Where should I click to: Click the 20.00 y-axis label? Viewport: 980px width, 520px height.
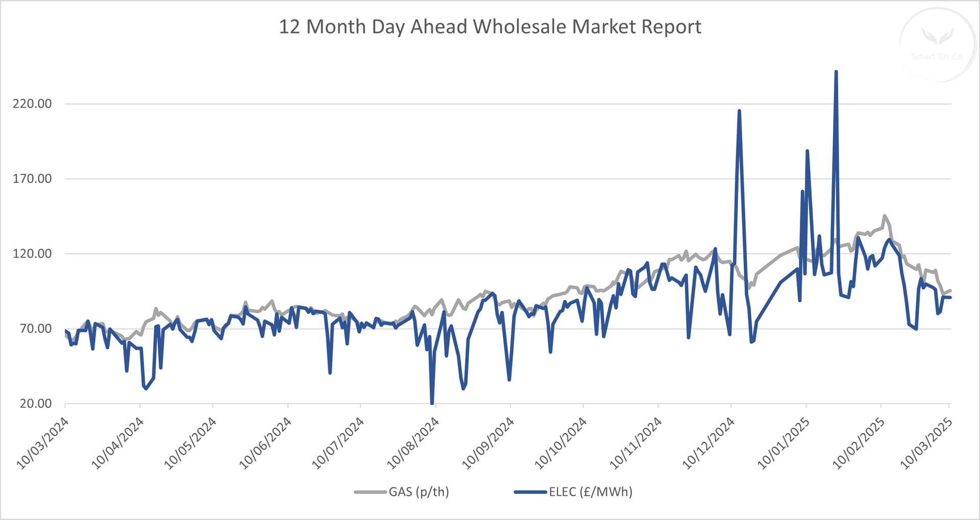pyautogui.click(x=36, y=404)
